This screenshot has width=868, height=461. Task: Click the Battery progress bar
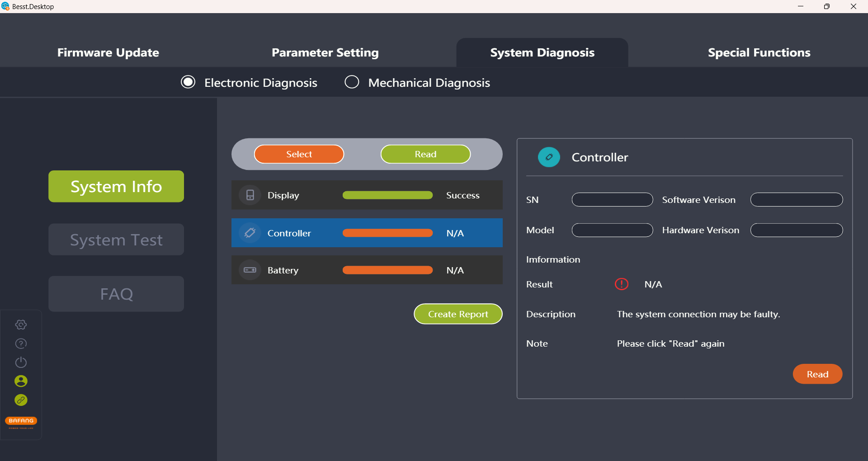pos(387,270)
